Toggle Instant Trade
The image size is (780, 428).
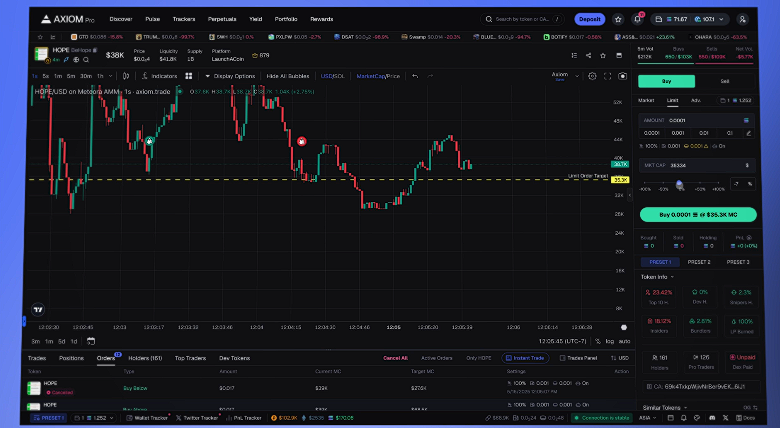525,358
